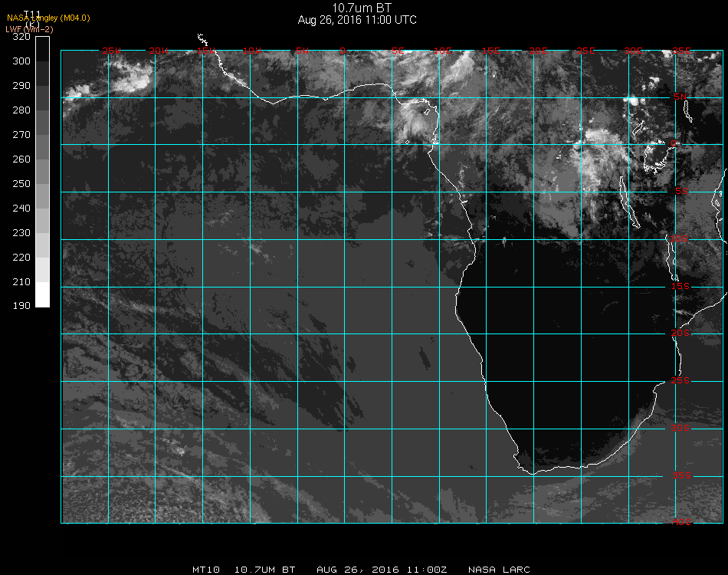Click the 220 colorbar value
The width and height of the screenshot is (728, 575).
tap(21, 258)
